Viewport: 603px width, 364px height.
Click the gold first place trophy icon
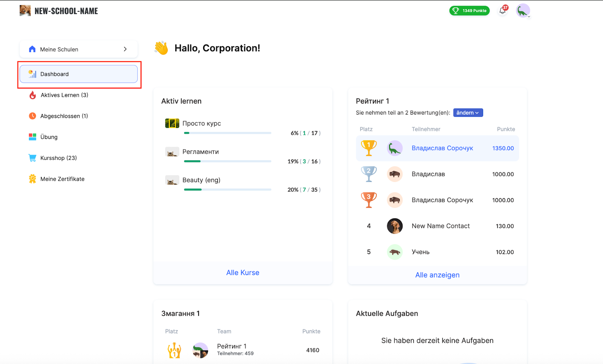(x=369, y=148)
